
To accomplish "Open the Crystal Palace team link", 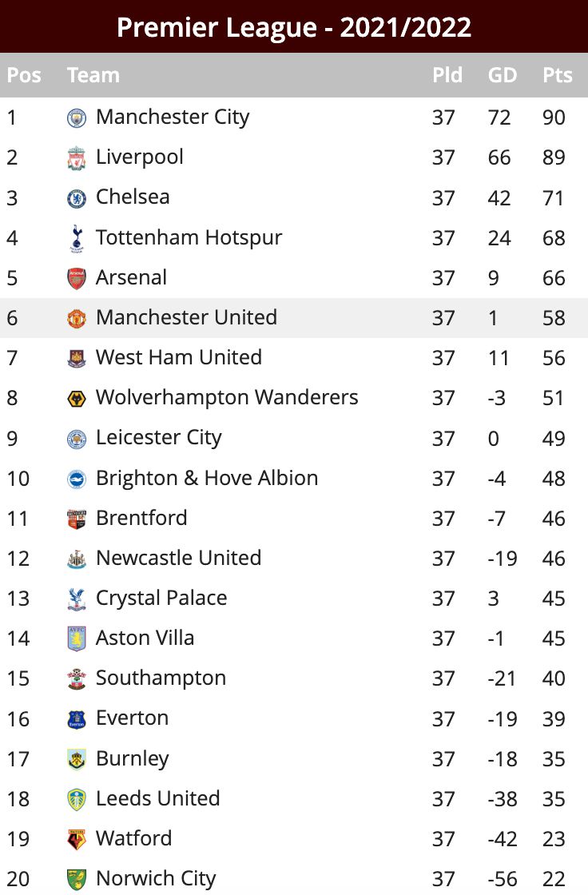I will (x=161, y=599).
